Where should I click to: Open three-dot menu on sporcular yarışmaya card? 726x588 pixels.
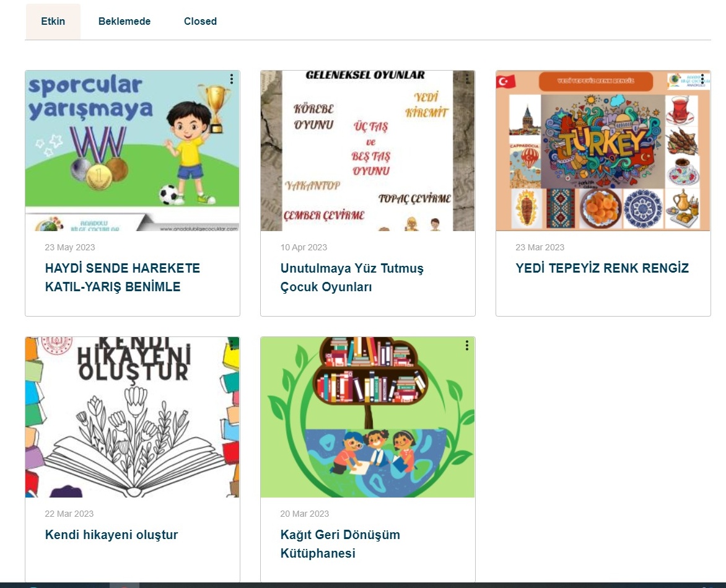coord(232,79)
